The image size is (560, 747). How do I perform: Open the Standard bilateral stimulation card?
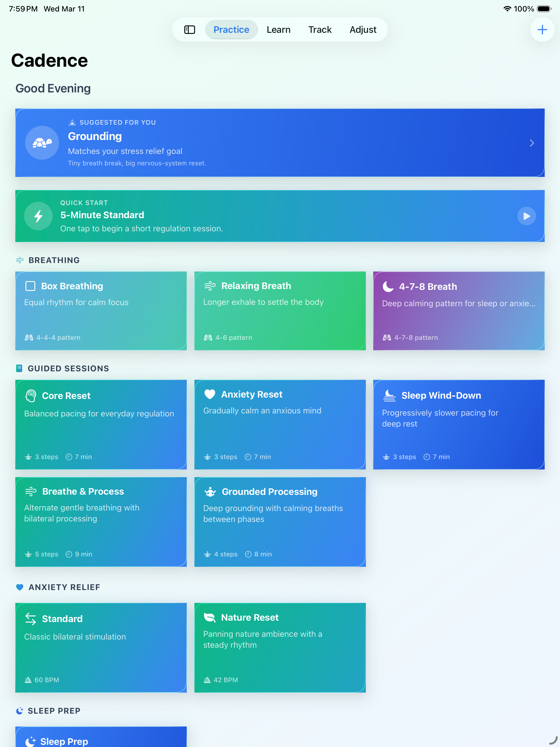(x=101, y=648)
